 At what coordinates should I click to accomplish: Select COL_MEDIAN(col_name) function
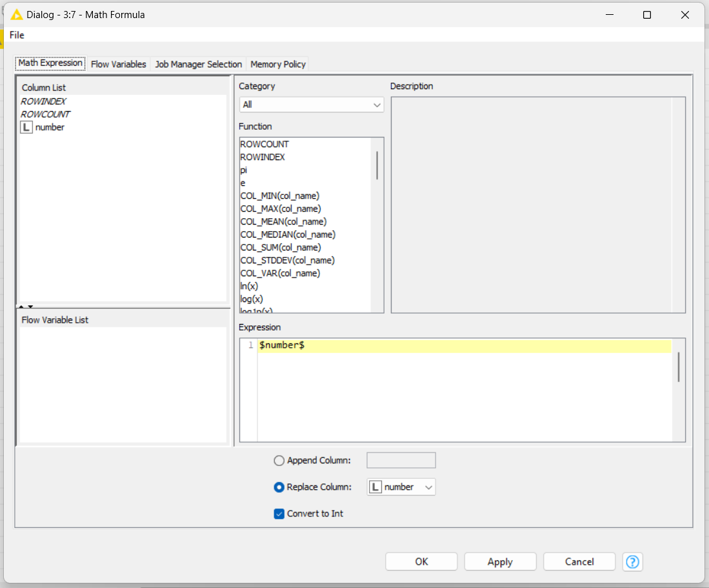288,235
